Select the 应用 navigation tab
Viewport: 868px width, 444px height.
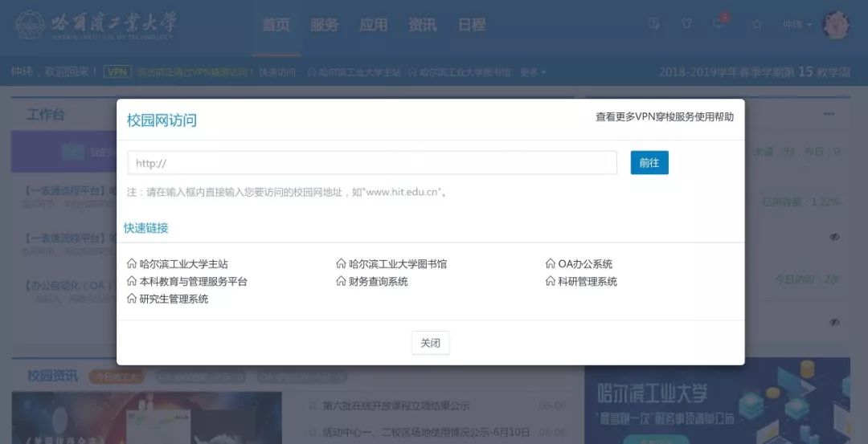click(x=374, y=25)
